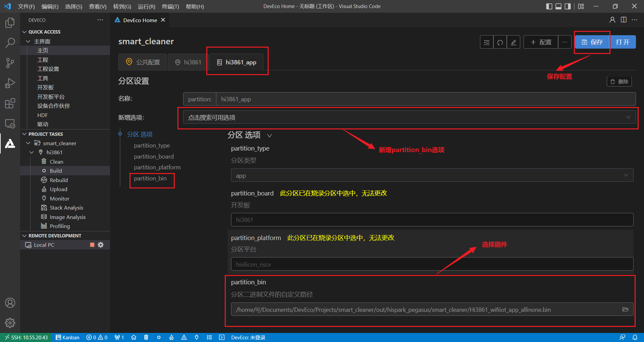Run the Stack Analysis task

66,208
